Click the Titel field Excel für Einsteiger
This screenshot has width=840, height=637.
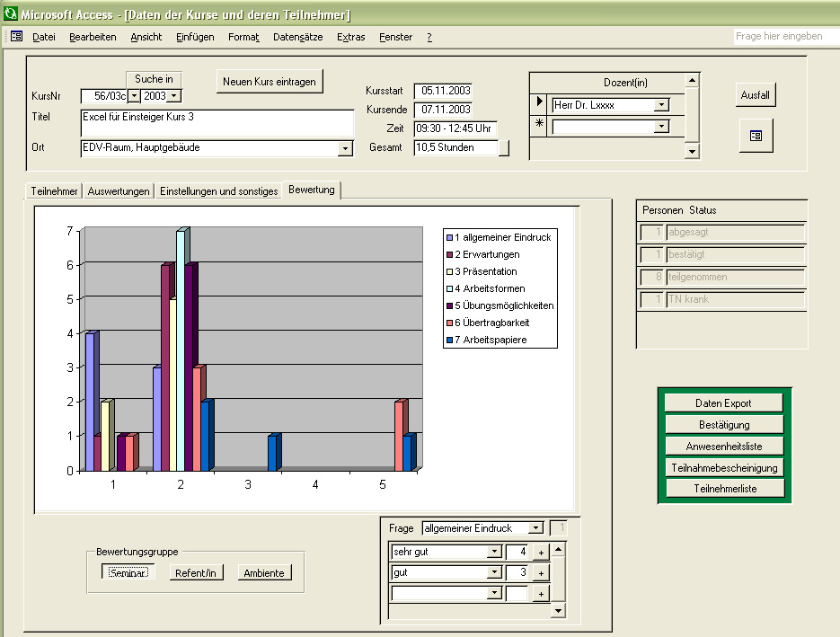[217, 123]
